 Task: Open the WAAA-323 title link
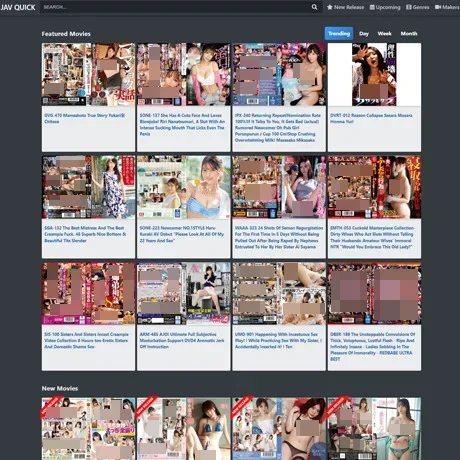tap(279, 237)
